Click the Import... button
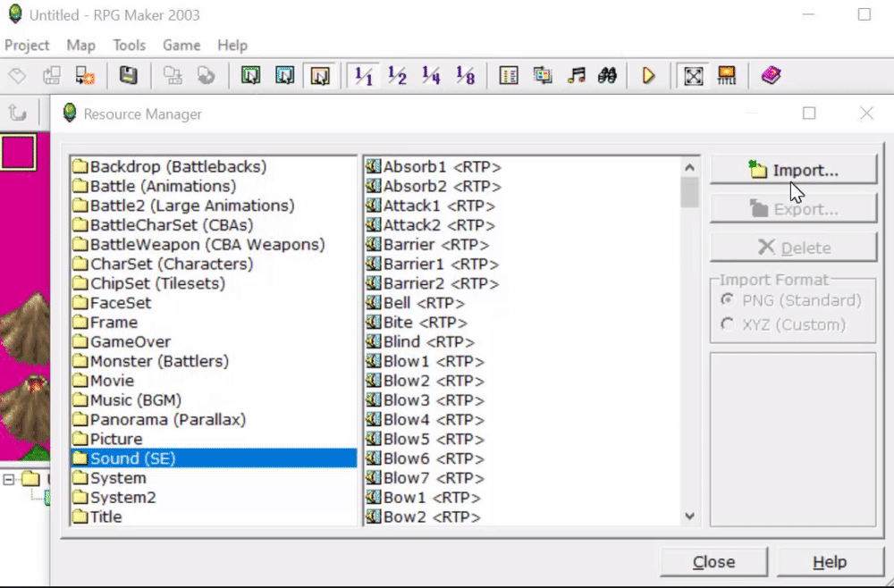 coord(793,170)
